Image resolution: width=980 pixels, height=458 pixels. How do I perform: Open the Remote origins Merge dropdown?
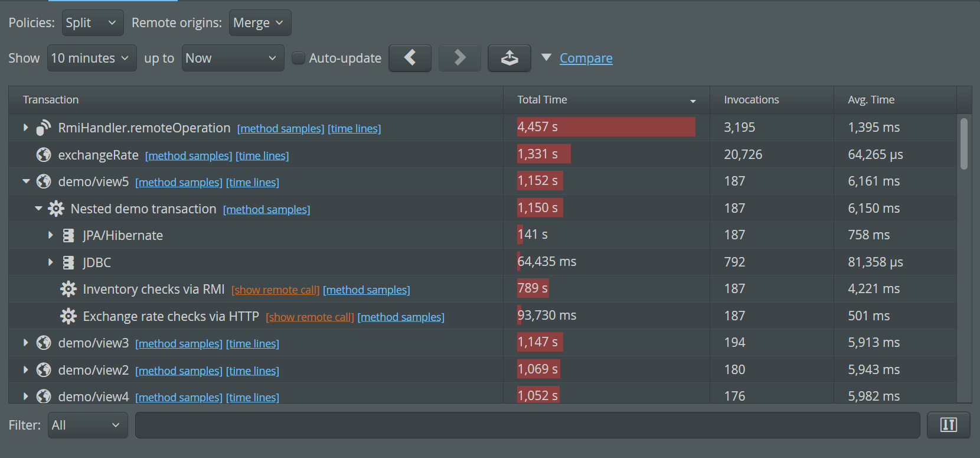pyautogui.click(x=260, y=23)
